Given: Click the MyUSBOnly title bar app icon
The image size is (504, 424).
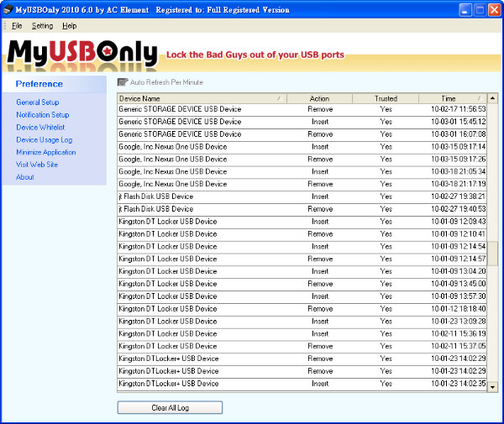Looking at the screenshot, I should (8, 10).
